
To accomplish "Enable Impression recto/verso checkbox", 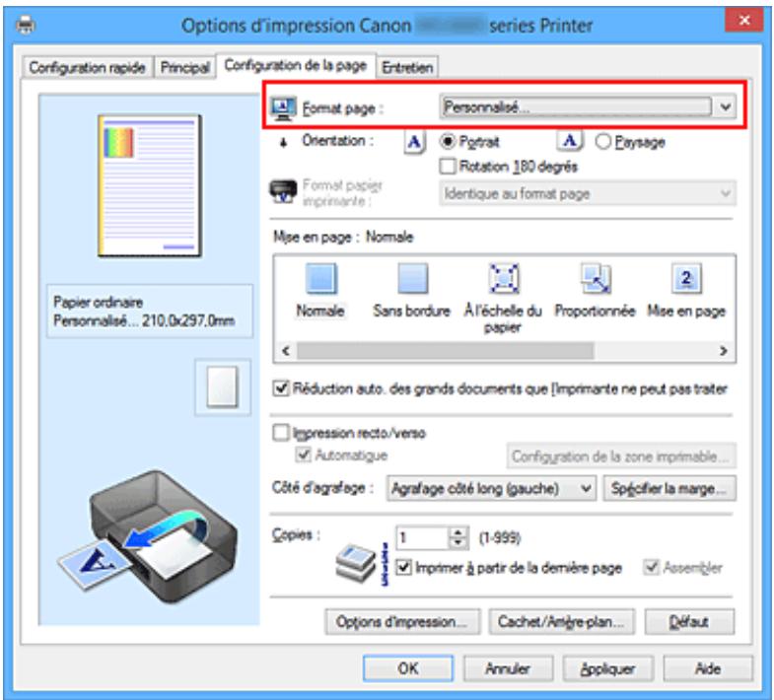I will click(280, 433).
